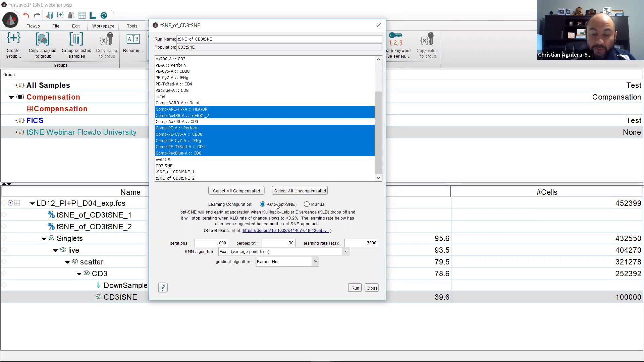The image size is (644, 362).
Task: Click the perplexity input field
Action: 278,243
